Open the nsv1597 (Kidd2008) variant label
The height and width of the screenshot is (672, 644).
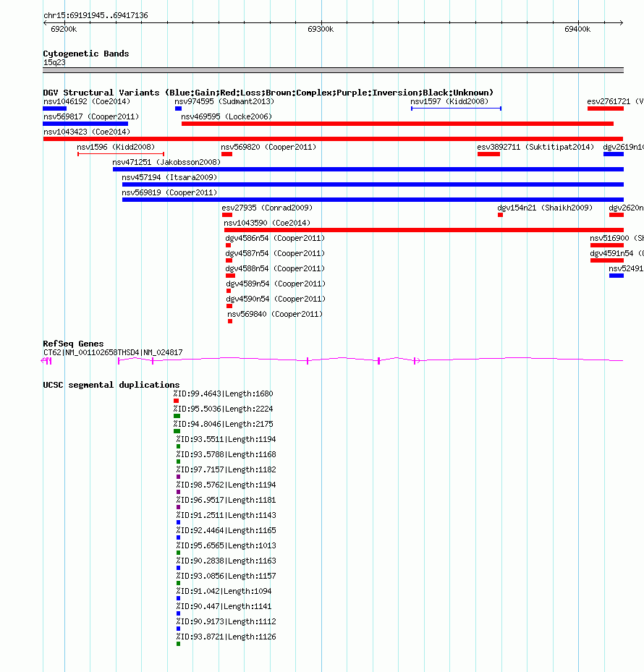(449, 101)
